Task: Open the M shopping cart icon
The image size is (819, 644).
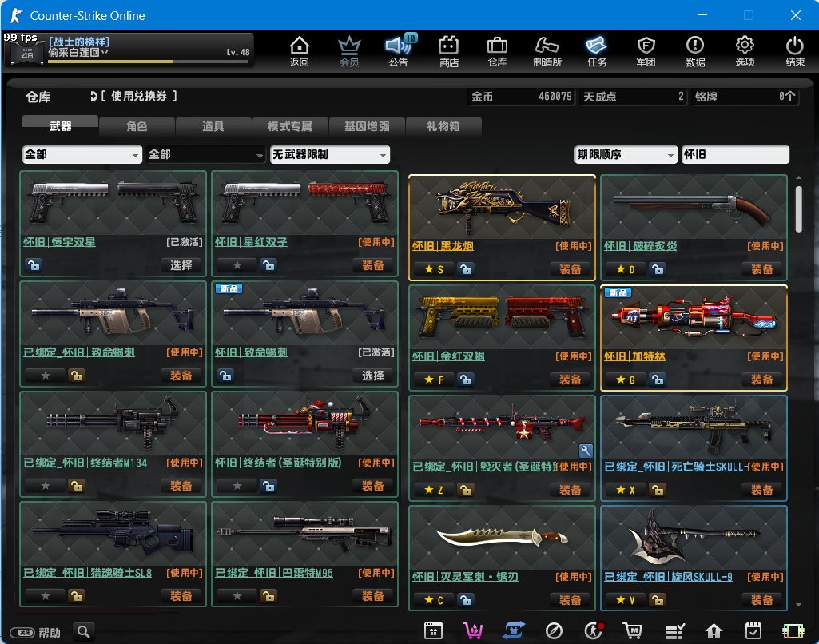Action: [633, 631]
